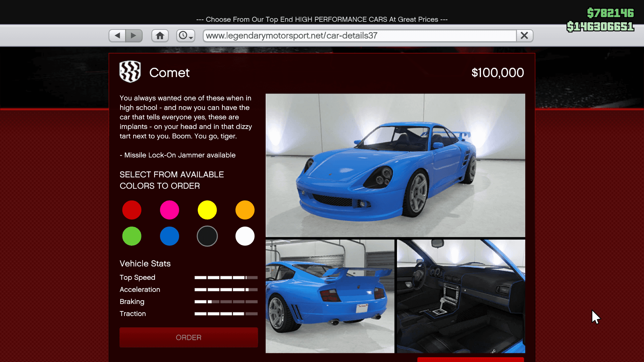
Task: Select the green car color
Action: pyautogui.click(x=132, y=236)
